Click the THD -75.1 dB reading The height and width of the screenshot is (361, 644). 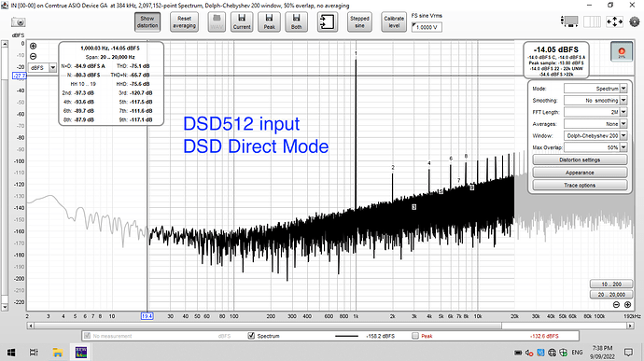pyautogui.click(x=133, y=65)
